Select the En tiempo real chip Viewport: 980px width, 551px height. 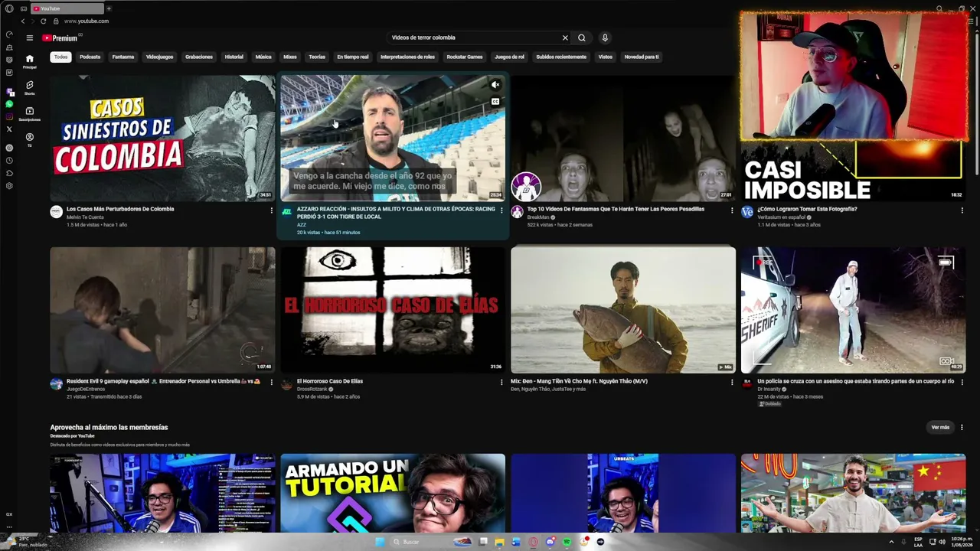353,57
